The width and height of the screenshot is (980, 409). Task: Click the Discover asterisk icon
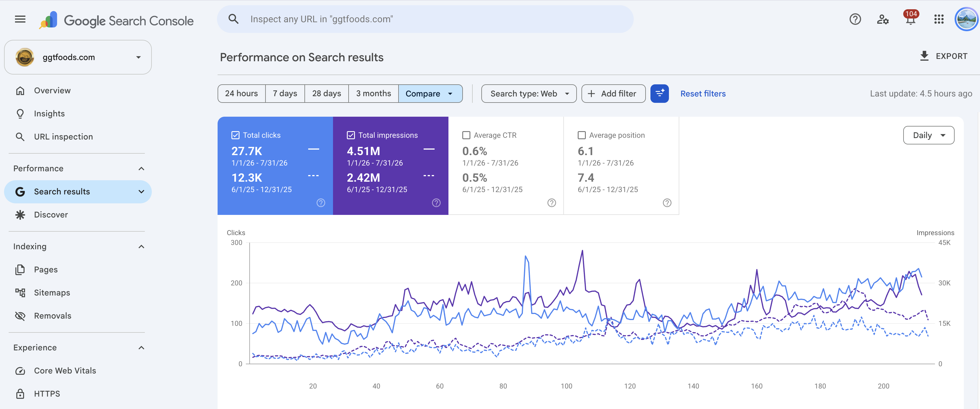[x=20, y=215]
